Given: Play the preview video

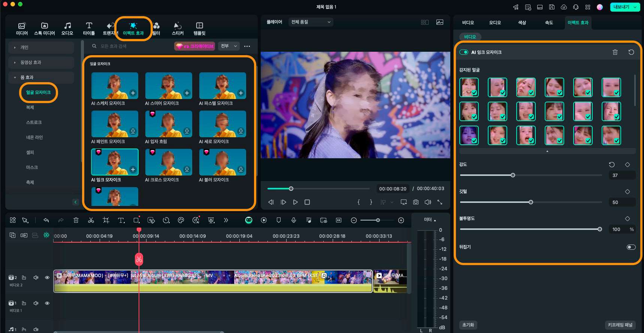Looking at the screenshot, I should click(295, 202).
